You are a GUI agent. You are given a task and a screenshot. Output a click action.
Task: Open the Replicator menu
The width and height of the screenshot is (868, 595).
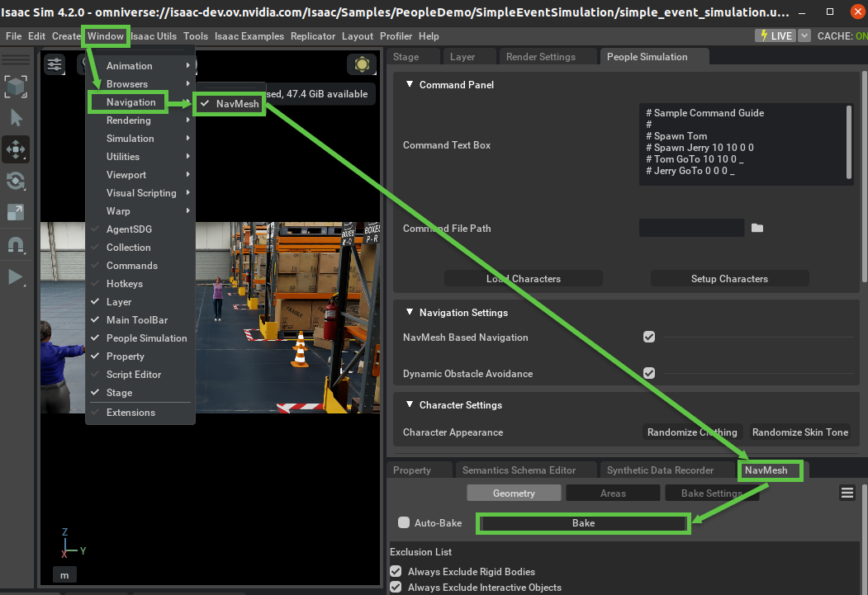313,36
